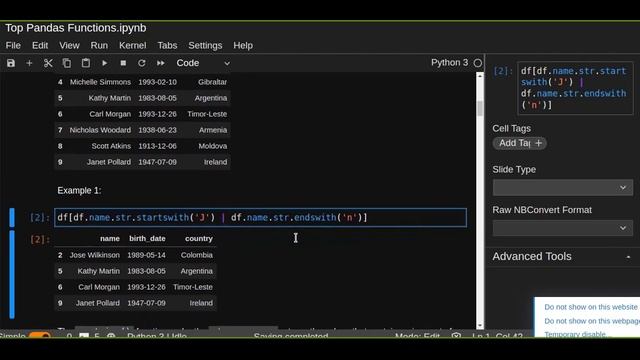Viewport: 640px width, 360px height.
Task: Click the cell preview code in the side panel
Action: click(x=575, y=88)
